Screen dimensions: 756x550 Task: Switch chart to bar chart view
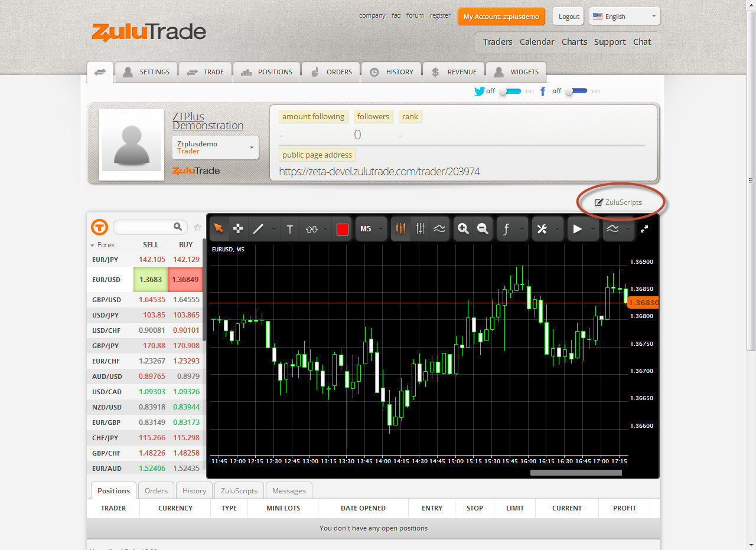pos(420,229)
